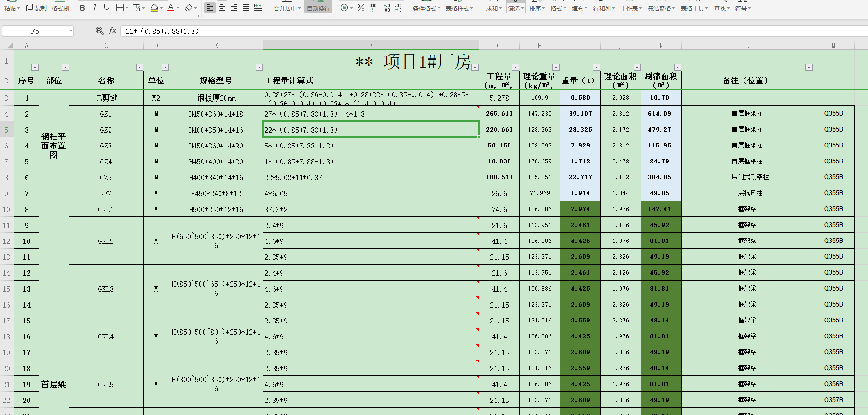Screen dimensions: 868x415
Task: Apply percent style format
Action: pos(361,8)
